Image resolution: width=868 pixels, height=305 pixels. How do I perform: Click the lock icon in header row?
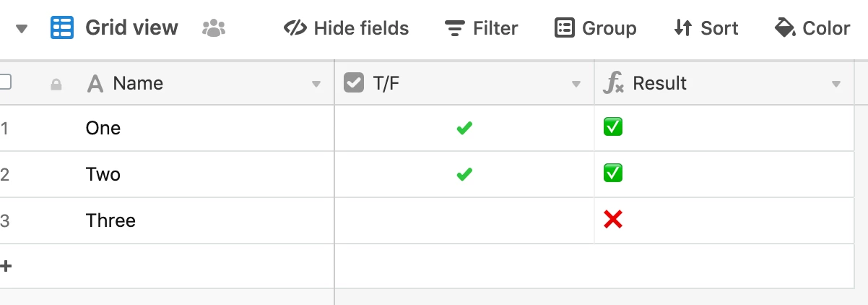coord(56,85)
